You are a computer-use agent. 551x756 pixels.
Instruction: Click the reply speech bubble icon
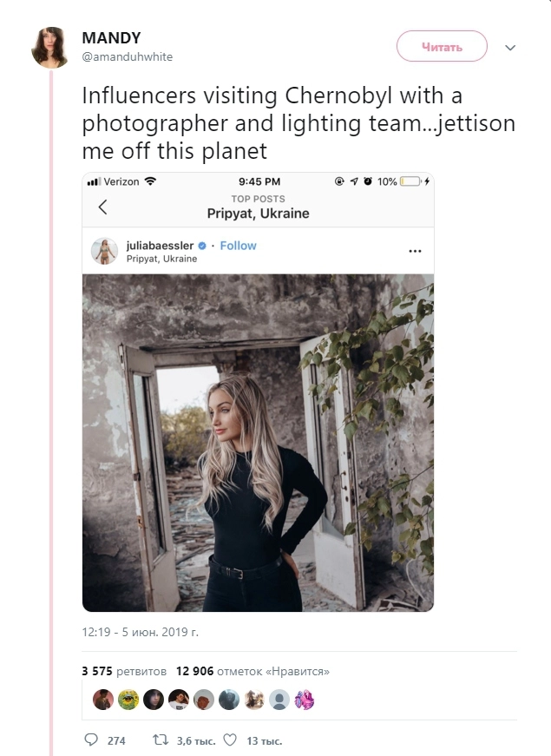[x=92, y=740]
